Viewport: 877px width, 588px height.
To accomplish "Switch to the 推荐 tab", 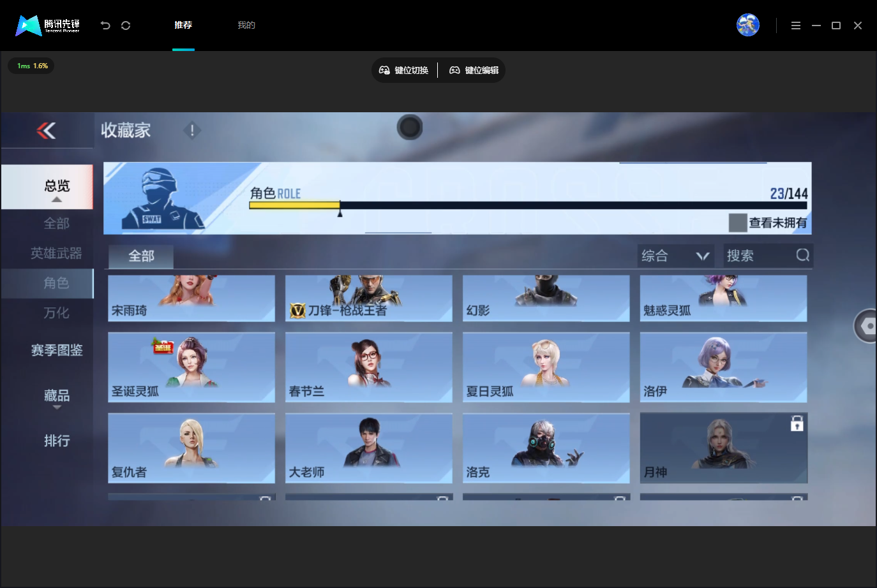I will click(183, 26).
